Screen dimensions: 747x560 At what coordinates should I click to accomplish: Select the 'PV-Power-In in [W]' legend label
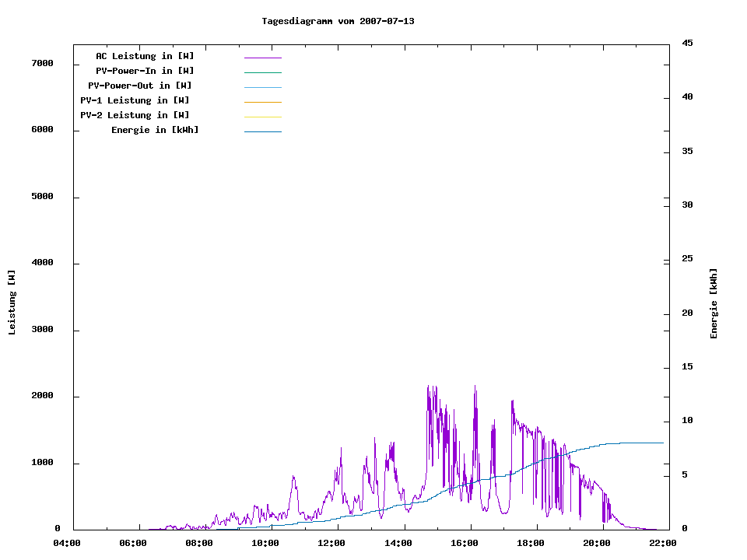[145, 71]
